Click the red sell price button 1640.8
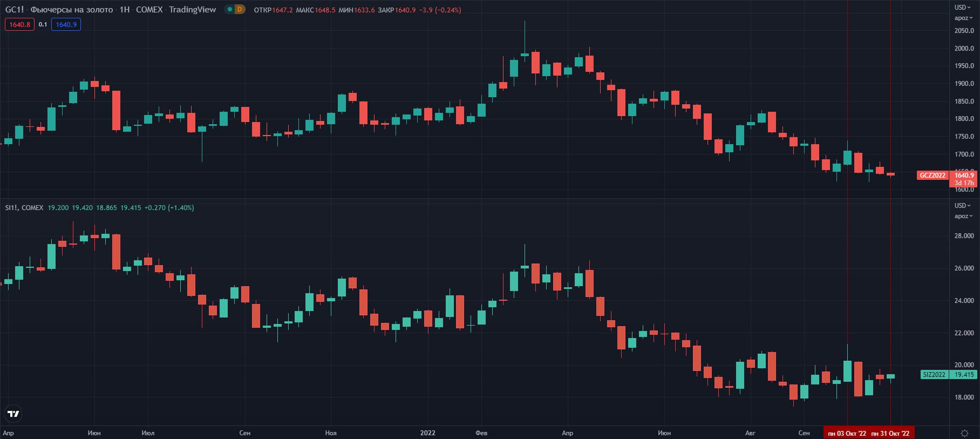Viewport: 980px width, 439px height. pyautogui.click(x=19, y=24)
